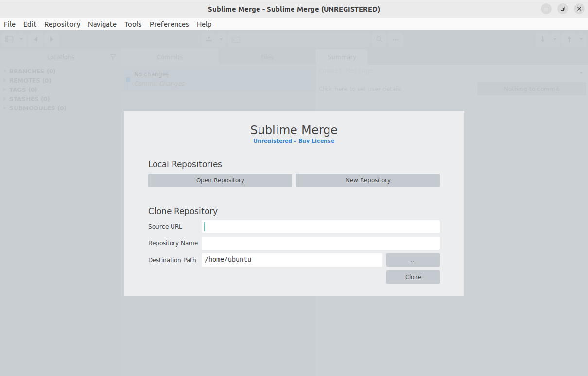
Task: Maximize the Sublime Merge window
Action: (563, 9)
